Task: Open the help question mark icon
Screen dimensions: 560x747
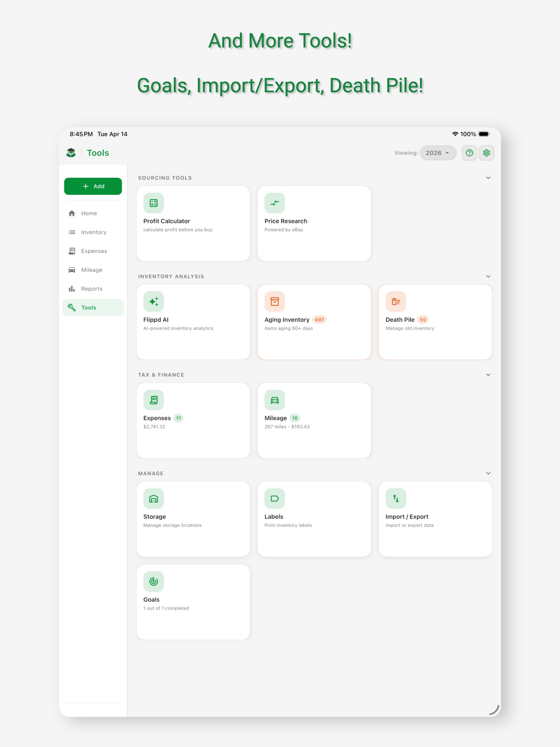Action: point(469,153)
